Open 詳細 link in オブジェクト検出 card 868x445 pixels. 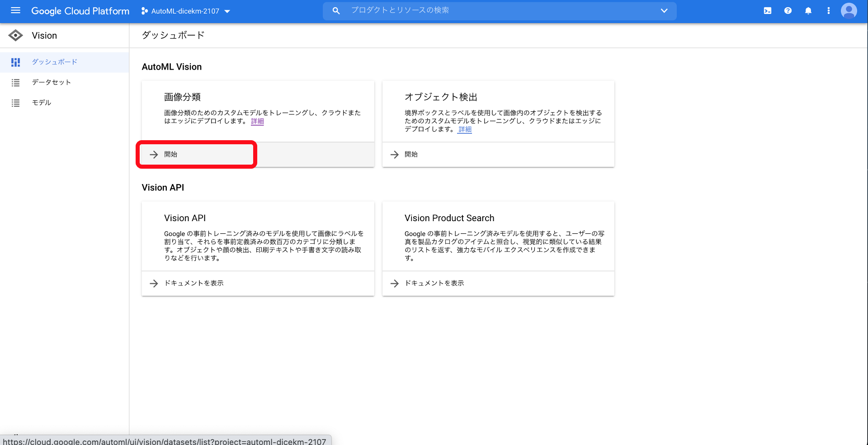point(465,129)
